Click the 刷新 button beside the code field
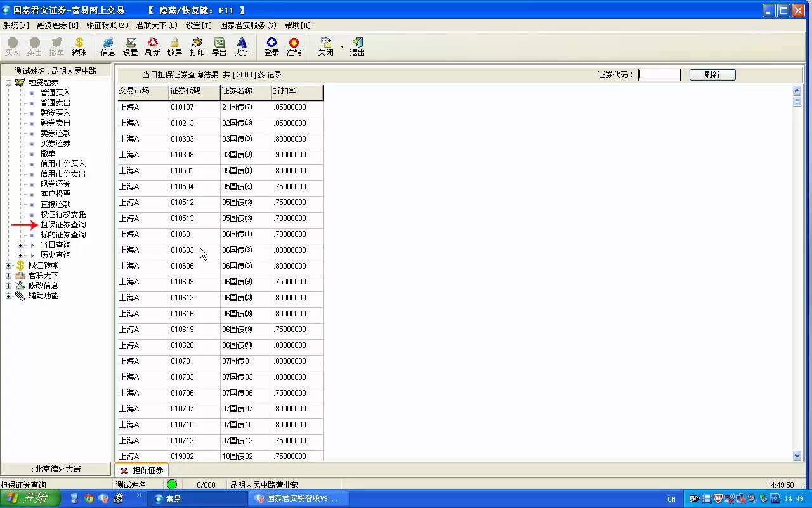812x508 pixels. [x=712, y=75]
